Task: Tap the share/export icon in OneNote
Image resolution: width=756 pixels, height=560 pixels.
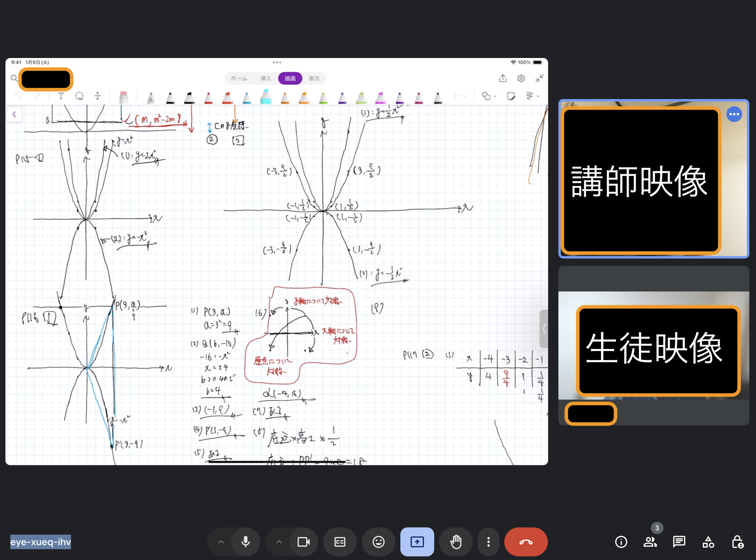Action: [503, 78]
